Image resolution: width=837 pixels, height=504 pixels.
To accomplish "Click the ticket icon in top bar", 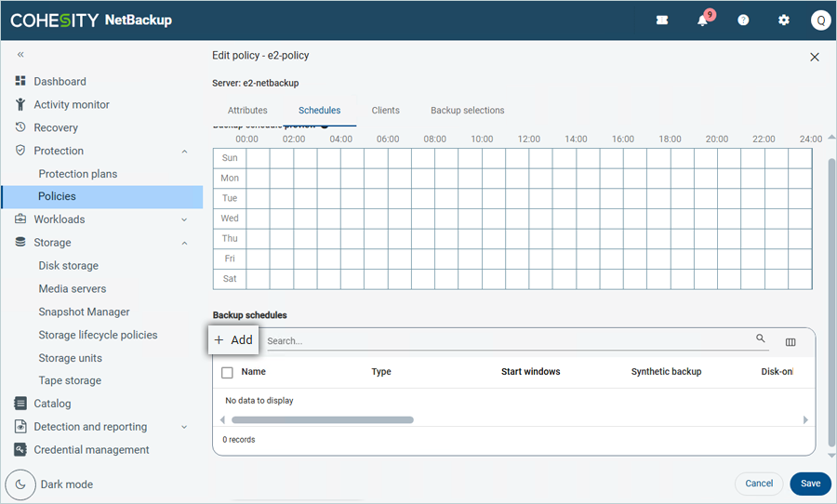I will (662, 20).
